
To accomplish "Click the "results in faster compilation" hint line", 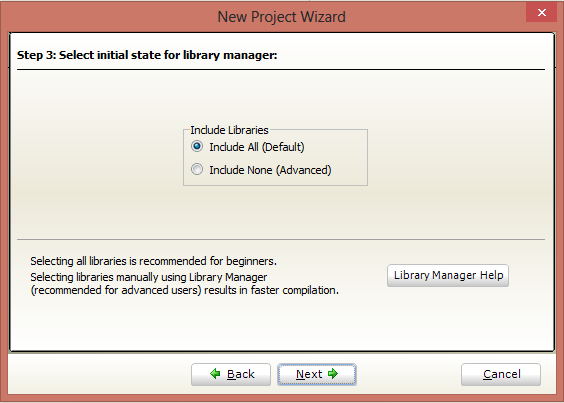I will tap(185, 290).
